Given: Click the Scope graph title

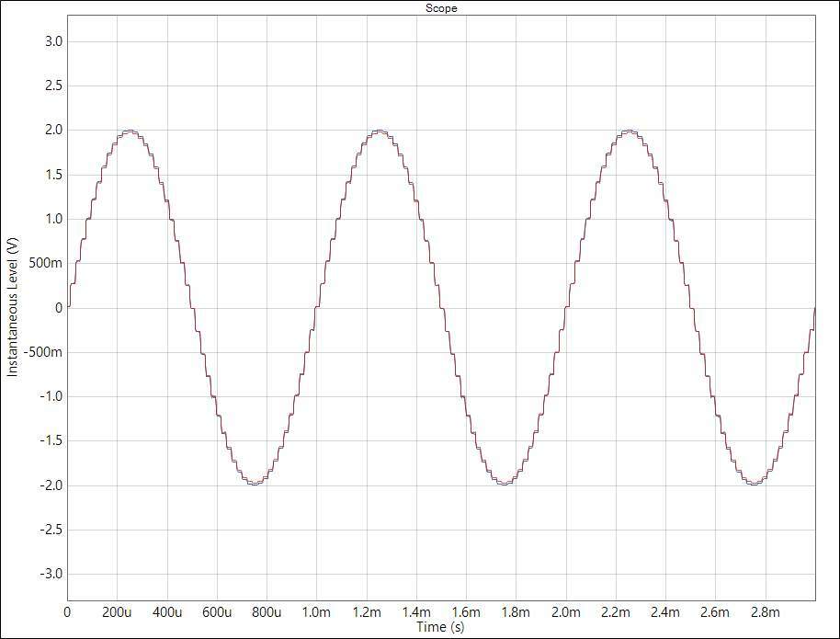Looking at the screenshot, I should pyautogui.click(x=441, y=8).
